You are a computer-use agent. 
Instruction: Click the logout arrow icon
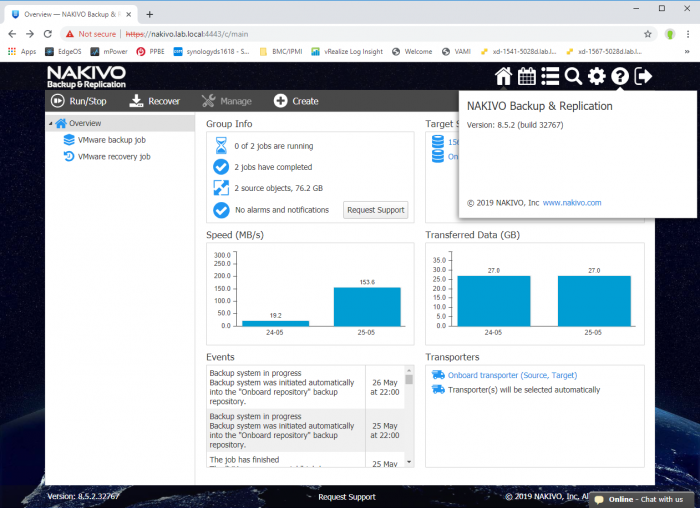(x=643, y=76)
